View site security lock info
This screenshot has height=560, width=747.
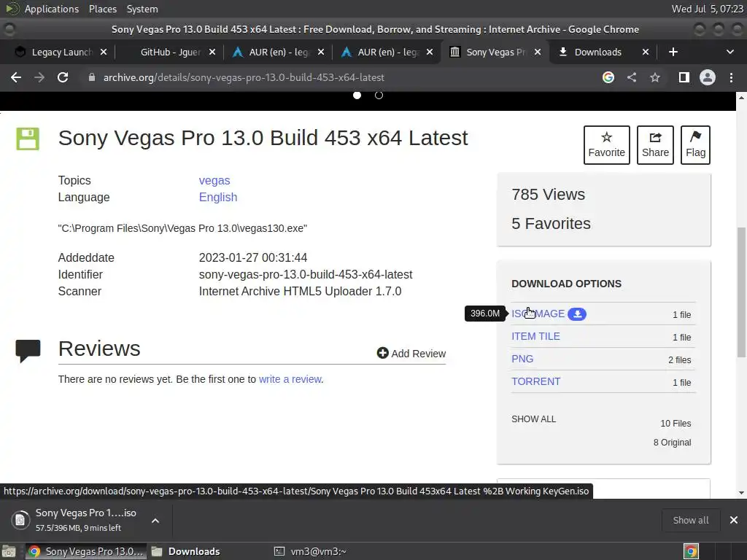point(92,77)
